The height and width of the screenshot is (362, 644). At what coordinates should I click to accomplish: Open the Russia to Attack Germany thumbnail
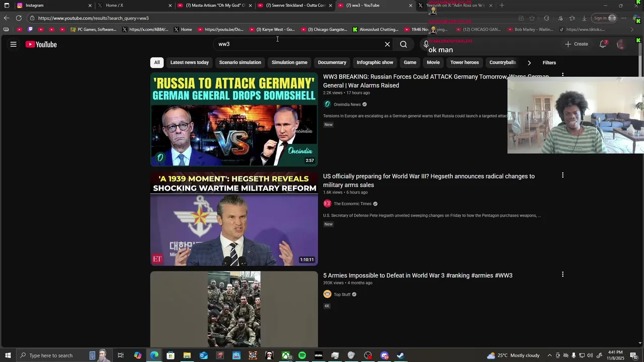click(234, 119)
